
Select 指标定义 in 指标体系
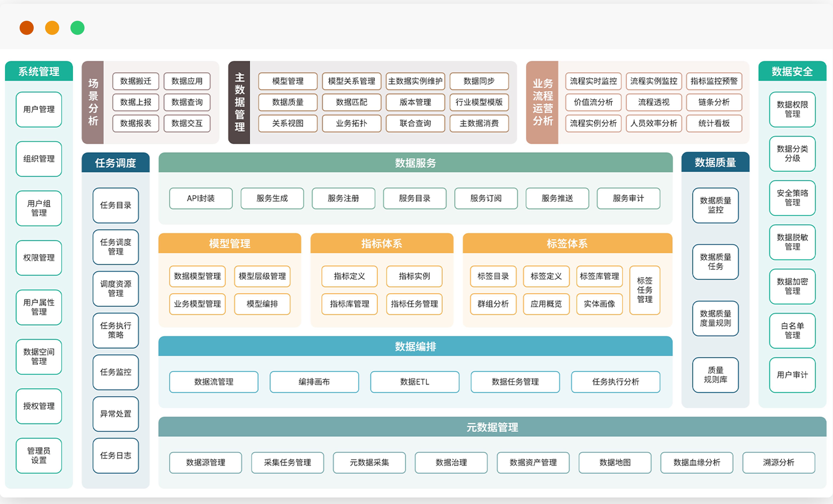click(x=349, y=276)
